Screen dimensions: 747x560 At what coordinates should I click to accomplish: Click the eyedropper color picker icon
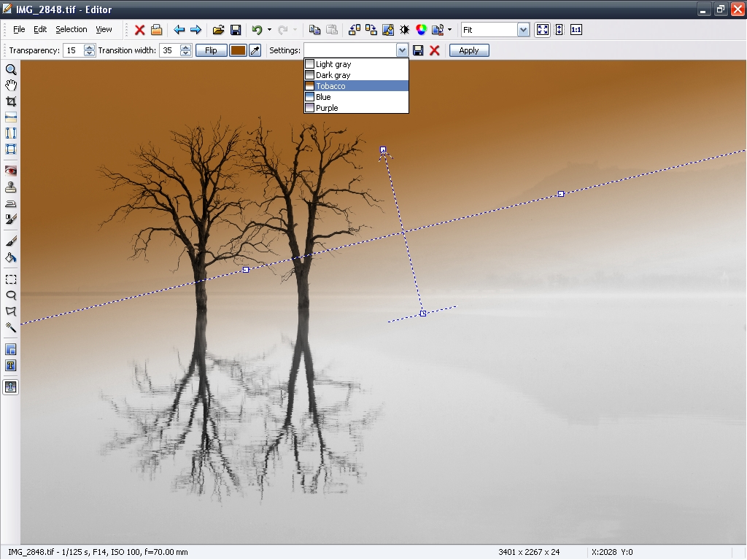tap(255, 50)
